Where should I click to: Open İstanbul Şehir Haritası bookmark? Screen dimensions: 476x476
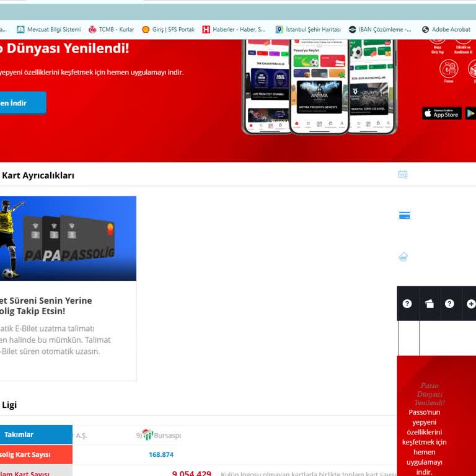308,30
